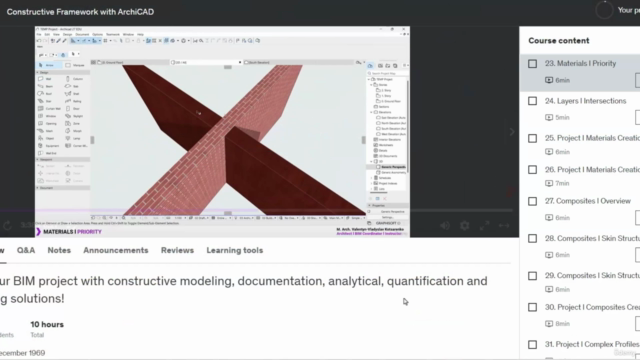Screen dimensions: 640x360
Task: Check off lecture 30 Project Composites
Action: point(532,307)
